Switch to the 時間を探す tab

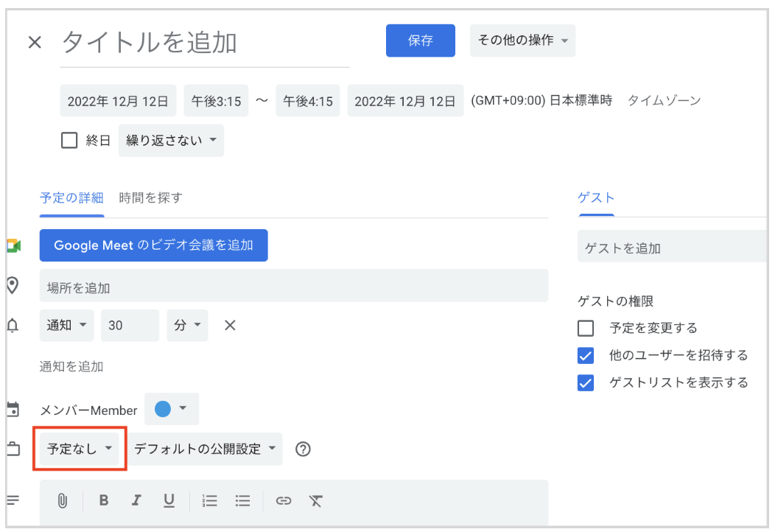click(150, 197)
